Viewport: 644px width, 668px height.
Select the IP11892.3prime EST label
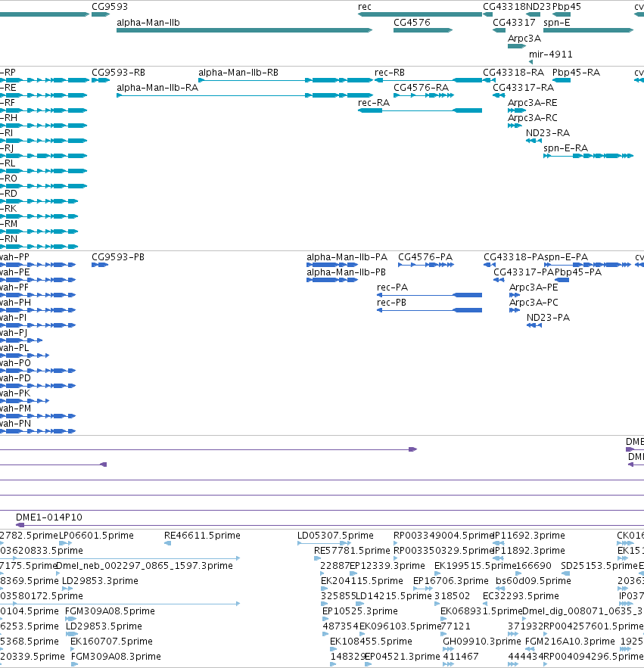coord(529,551)
